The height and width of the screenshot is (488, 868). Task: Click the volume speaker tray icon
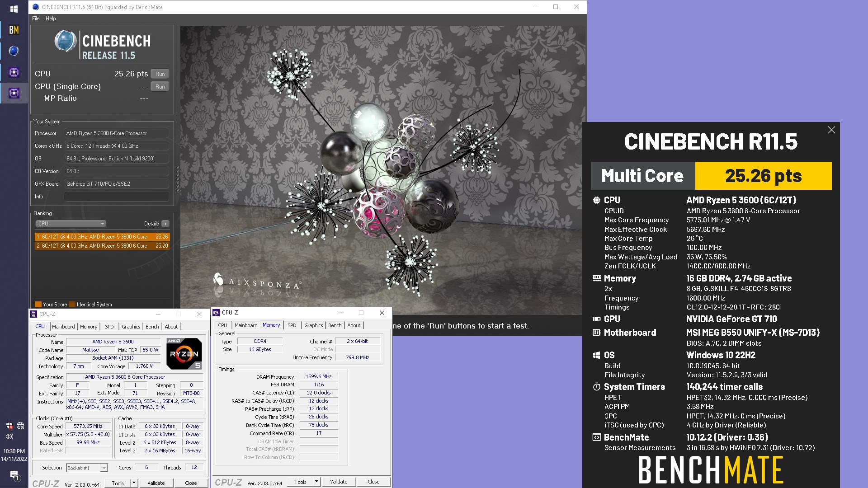click(x=9, y=436)
